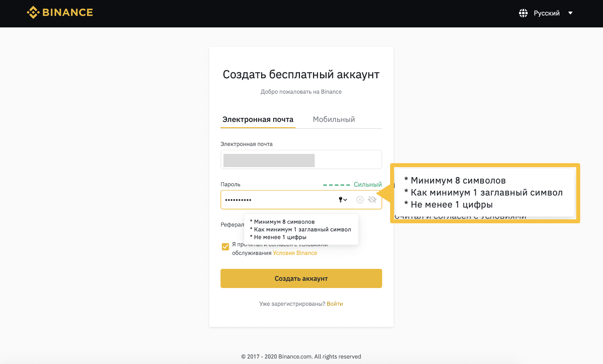
Task: Click the globe language icon
Action: 523,13
